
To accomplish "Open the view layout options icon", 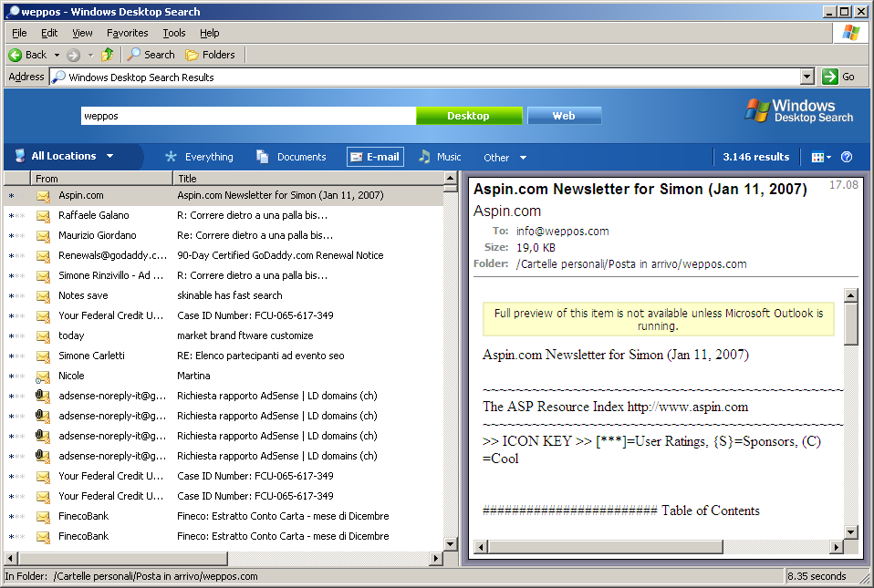I will pyautogui.click(x=821, y=158).
